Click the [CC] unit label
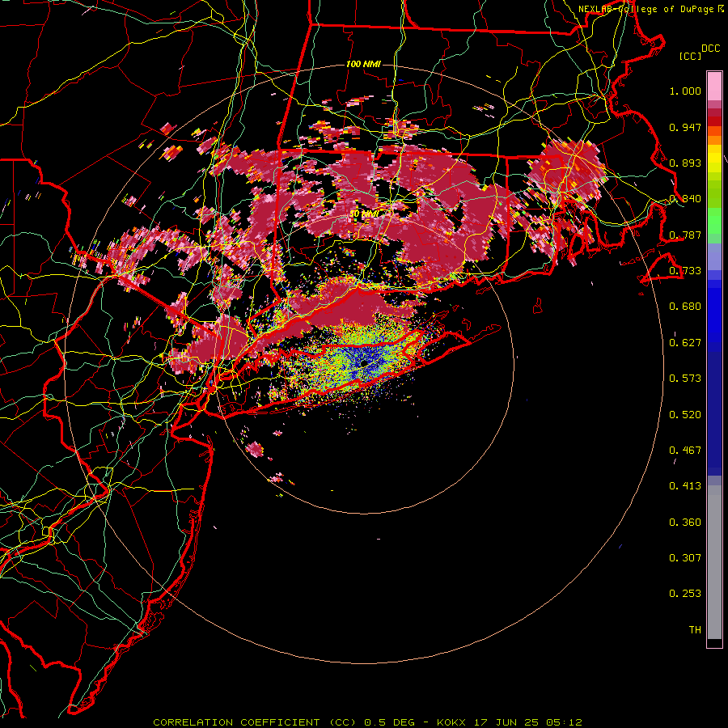The width and height of the screenshot is (728, 728). [690, 56]
